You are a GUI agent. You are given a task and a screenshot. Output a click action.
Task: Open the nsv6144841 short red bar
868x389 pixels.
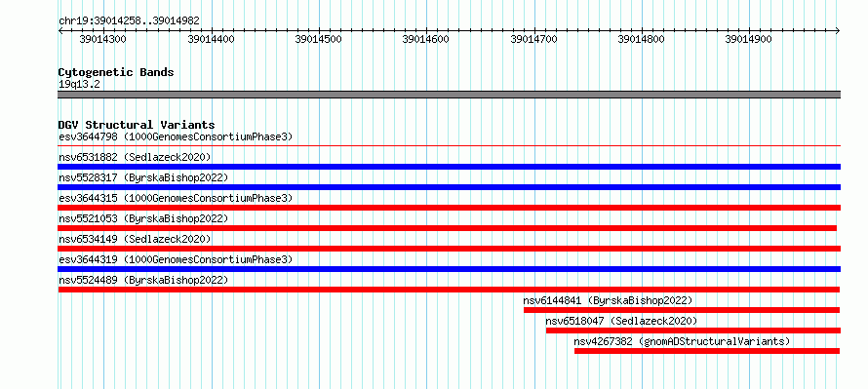coord(682,310)
